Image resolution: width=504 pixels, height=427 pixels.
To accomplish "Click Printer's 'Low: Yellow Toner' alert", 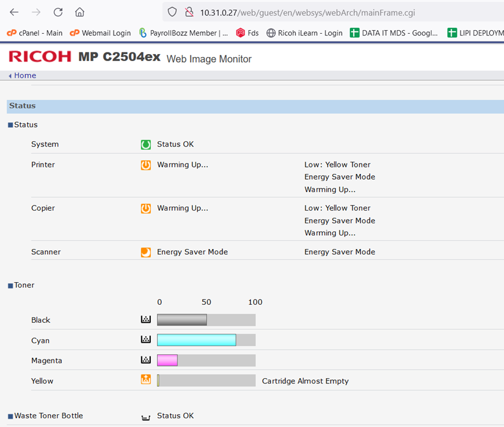I will tap(338, 165).
